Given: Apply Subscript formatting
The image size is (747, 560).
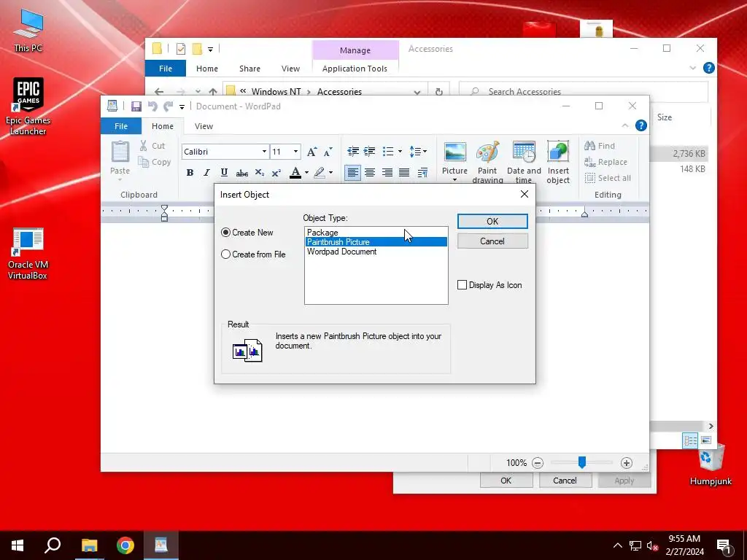Looking at the screenshot, I should pos(259,172).
